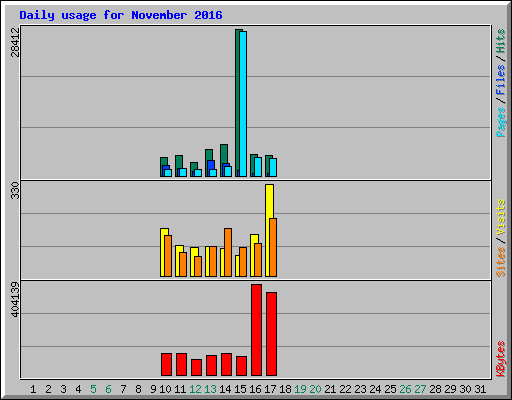
Task: Click the KBytes legend label
Action: [x=501, y=359]
